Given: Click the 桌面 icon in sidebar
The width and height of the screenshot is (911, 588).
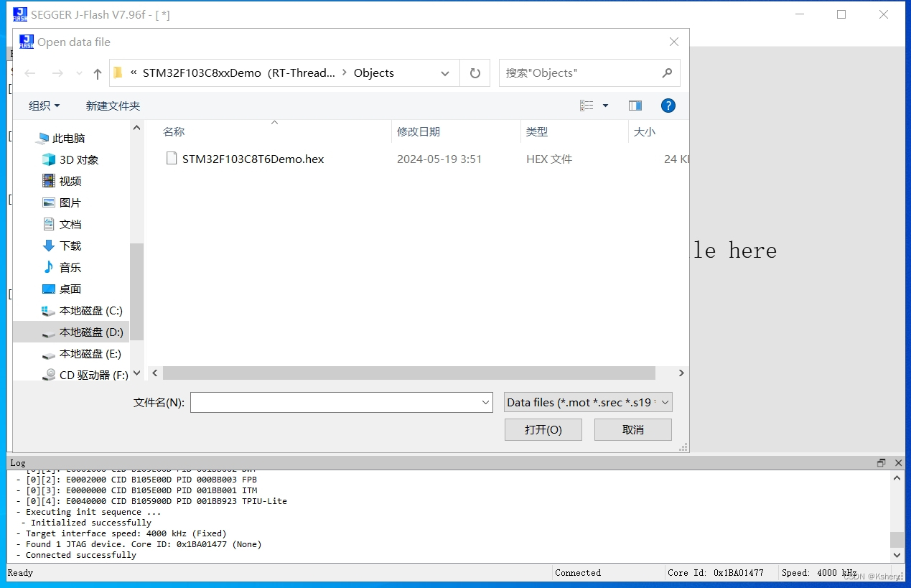Looking at the screenshot, I should (49, 289).
